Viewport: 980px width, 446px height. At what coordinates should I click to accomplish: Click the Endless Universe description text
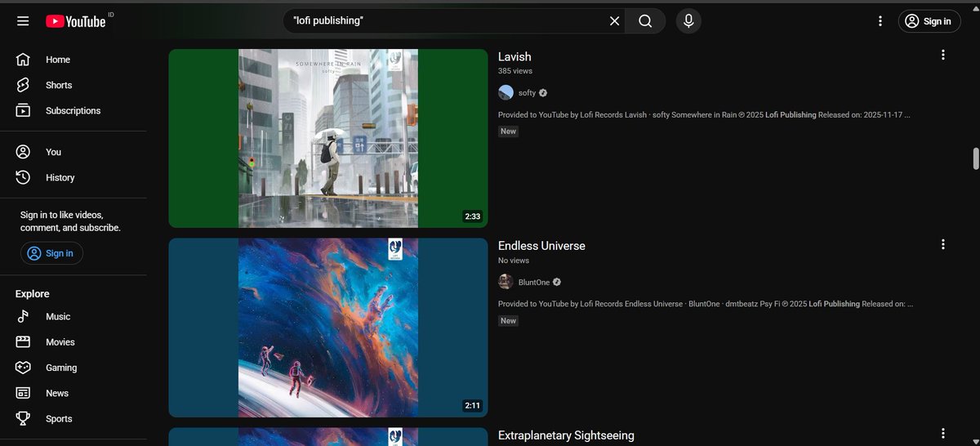point(706,304)
